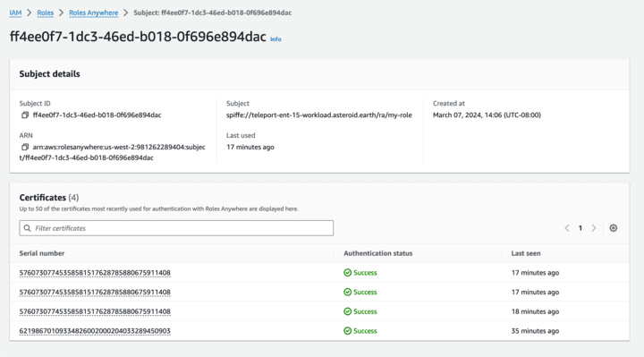Image resolution: width=644 pixels, height=357 pixels.
Task: Open the IAM breadcrumb link
Action: [x=15, y=13]
